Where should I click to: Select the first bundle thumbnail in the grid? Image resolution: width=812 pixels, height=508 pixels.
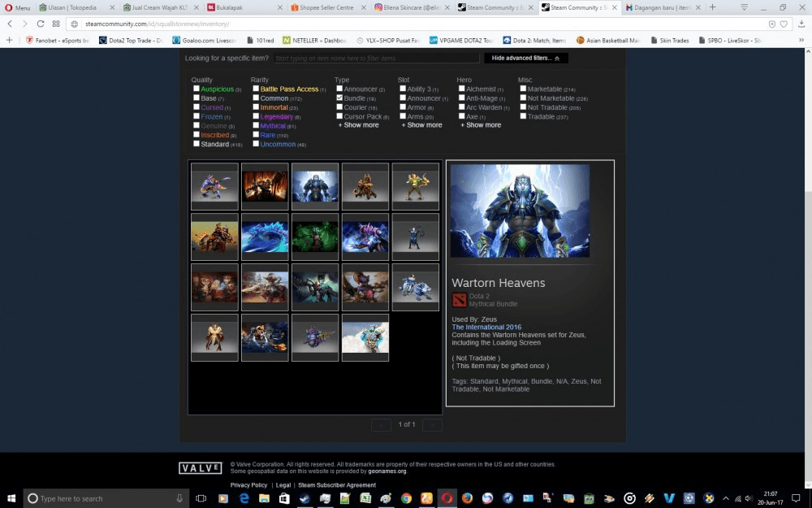[214, 186]
